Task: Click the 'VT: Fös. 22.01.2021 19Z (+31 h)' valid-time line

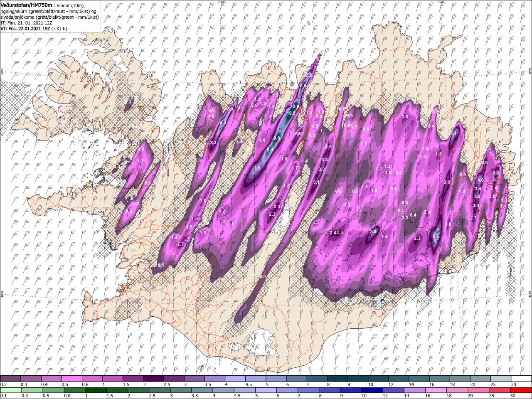Action: 34,29
